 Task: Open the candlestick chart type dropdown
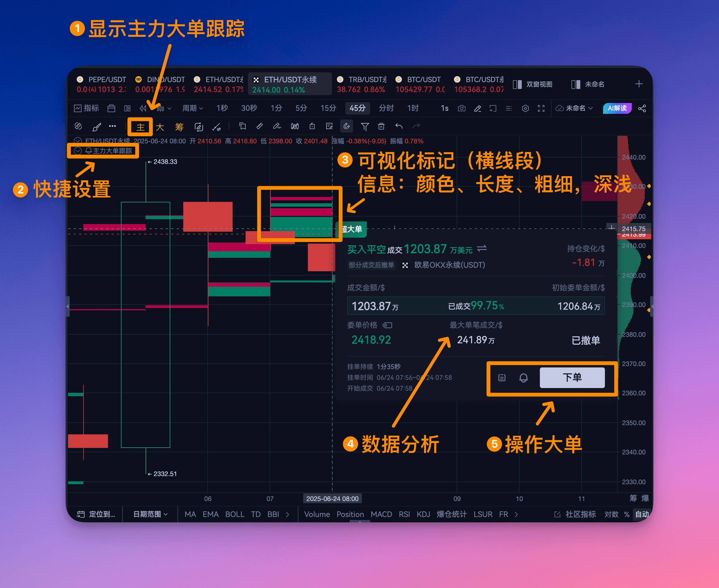pyautogui.click(x=164, y=108)
